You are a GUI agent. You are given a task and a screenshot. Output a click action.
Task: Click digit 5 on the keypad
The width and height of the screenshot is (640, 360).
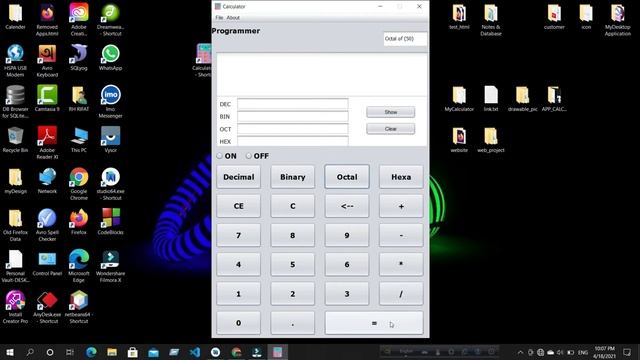(x=293, y=264)
